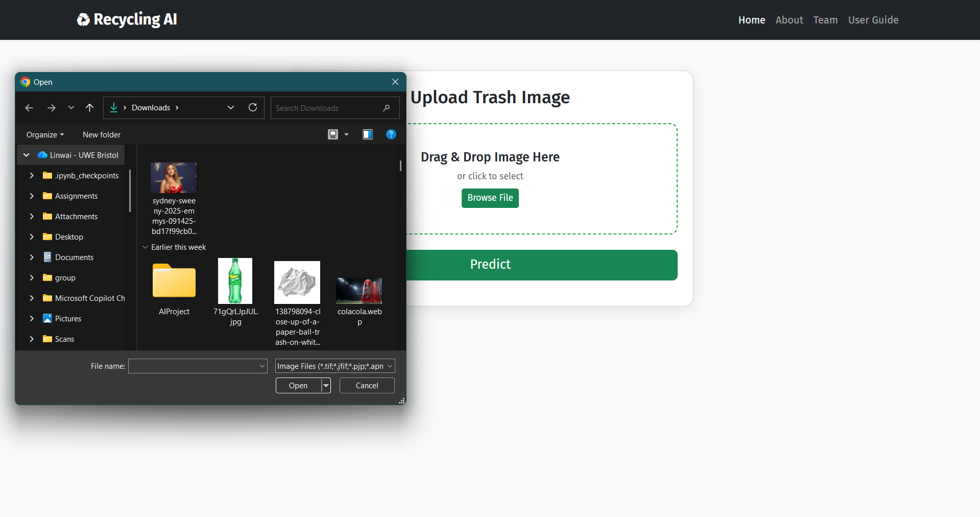
Task: Open the Open button split arrow
Action: 326,386
